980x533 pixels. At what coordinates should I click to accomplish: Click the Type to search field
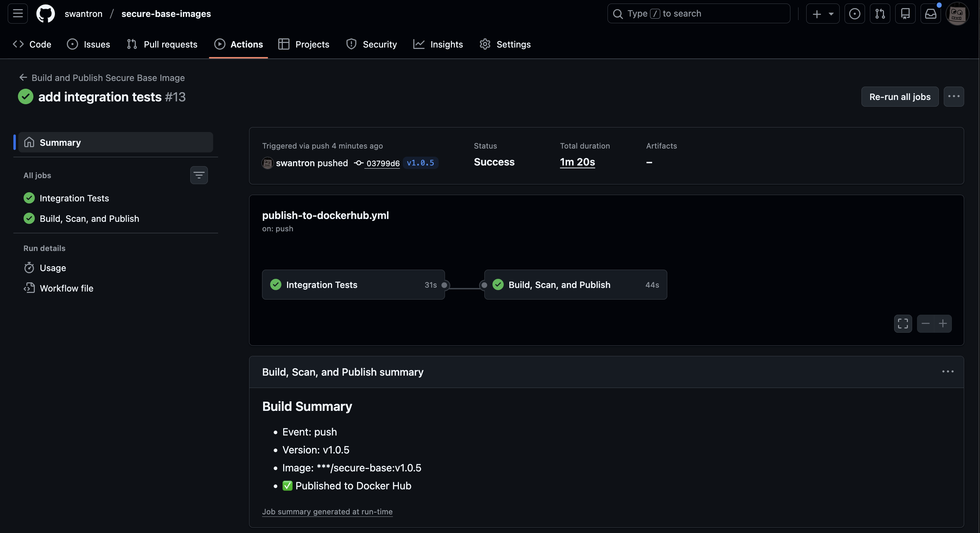(x=699, y=13)
